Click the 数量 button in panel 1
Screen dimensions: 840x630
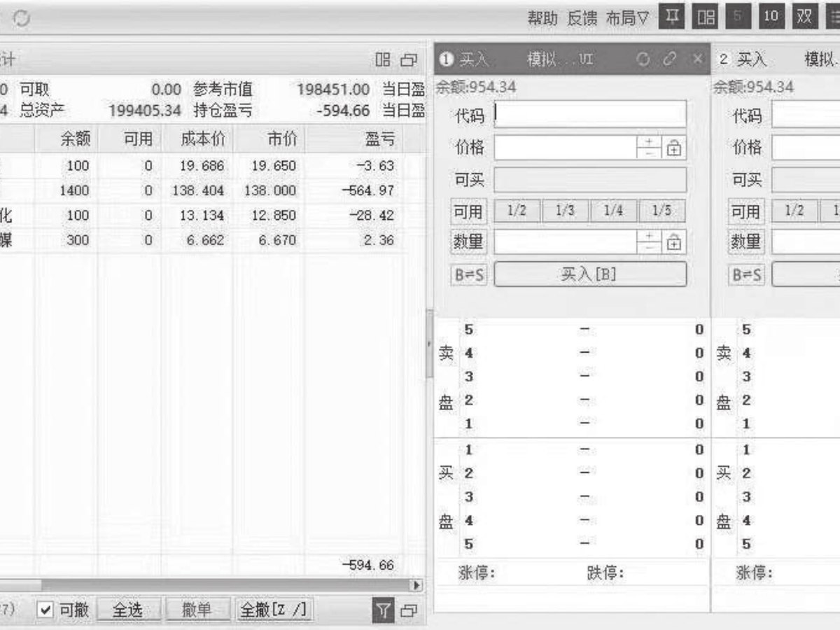pos(469,242)
